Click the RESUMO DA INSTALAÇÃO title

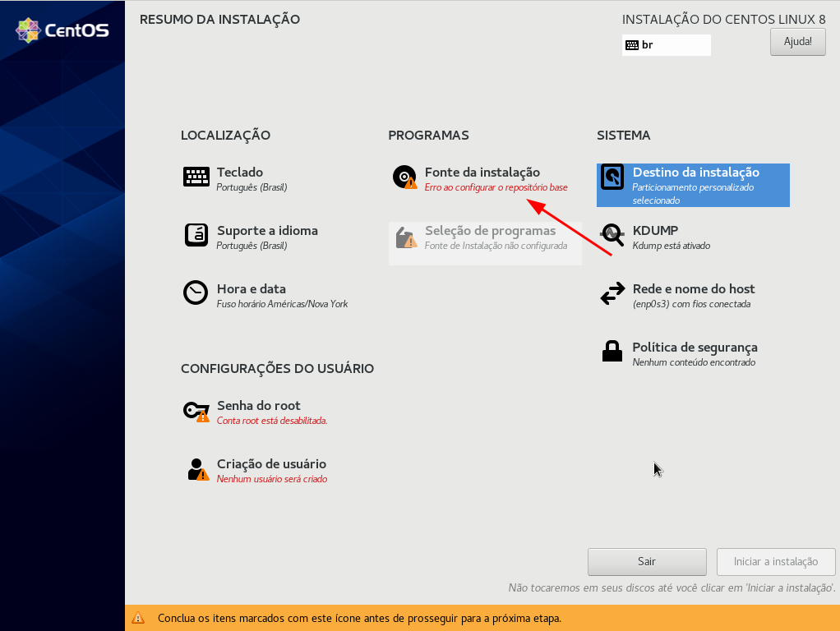[x=219, y=19]
